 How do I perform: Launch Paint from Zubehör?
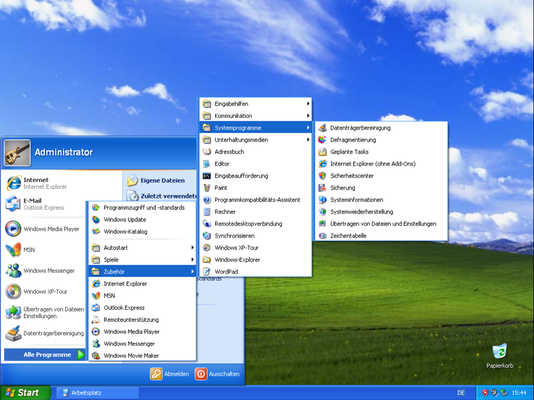255,188
